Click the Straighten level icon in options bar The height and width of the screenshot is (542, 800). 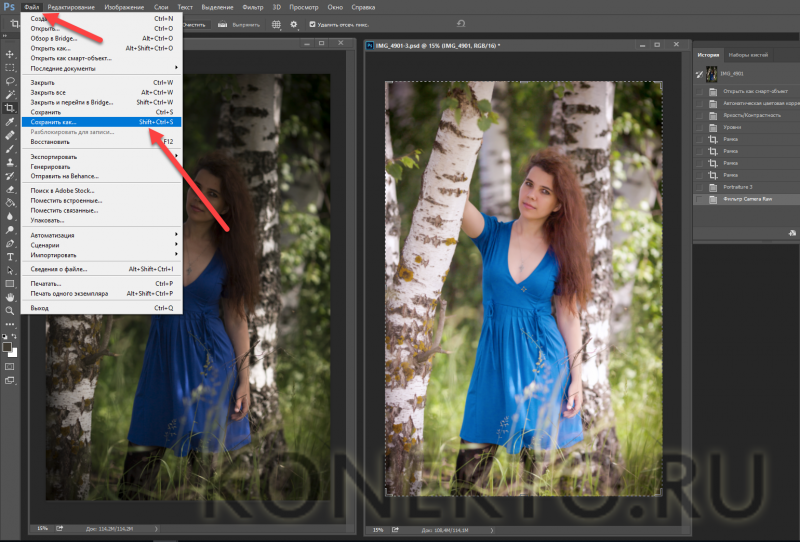(222, 24)
